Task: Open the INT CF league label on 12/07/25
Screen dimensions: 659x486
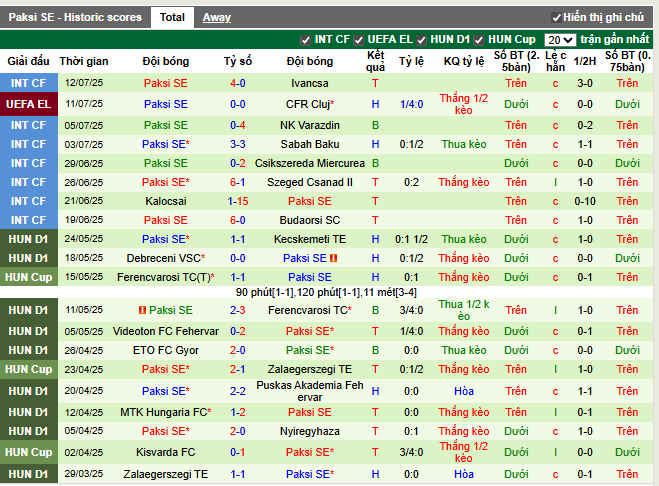Action: pyautogui.click(x=29, y=83)
